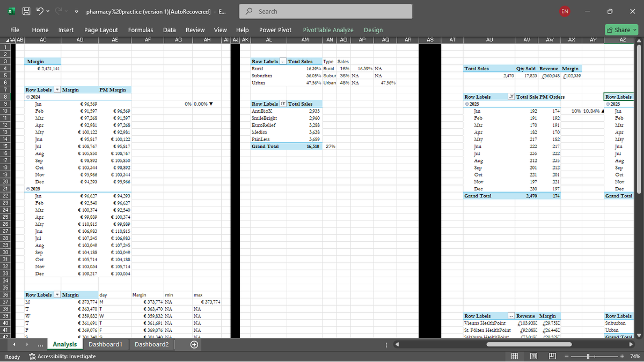Switch to the Dashboard2 sheet
Screen dimensions: 644x362
pyautogui.click(x=151, y=344)
